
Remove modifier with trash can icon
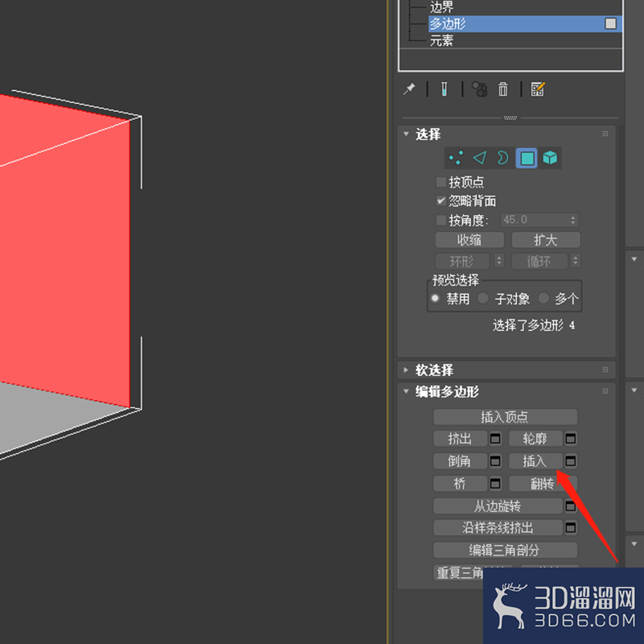(503, 89)
